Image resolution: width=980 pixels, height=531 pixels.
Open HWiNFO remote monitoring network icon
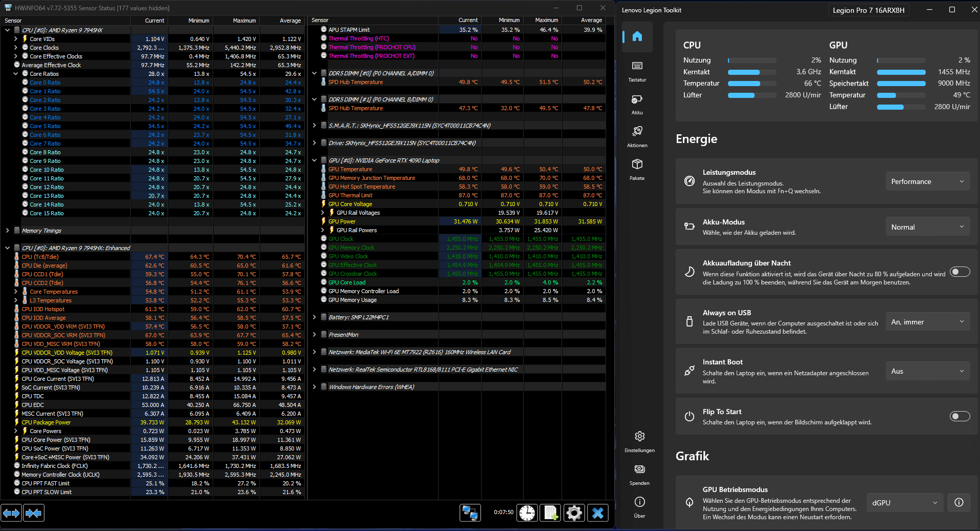tap(470, 513)
